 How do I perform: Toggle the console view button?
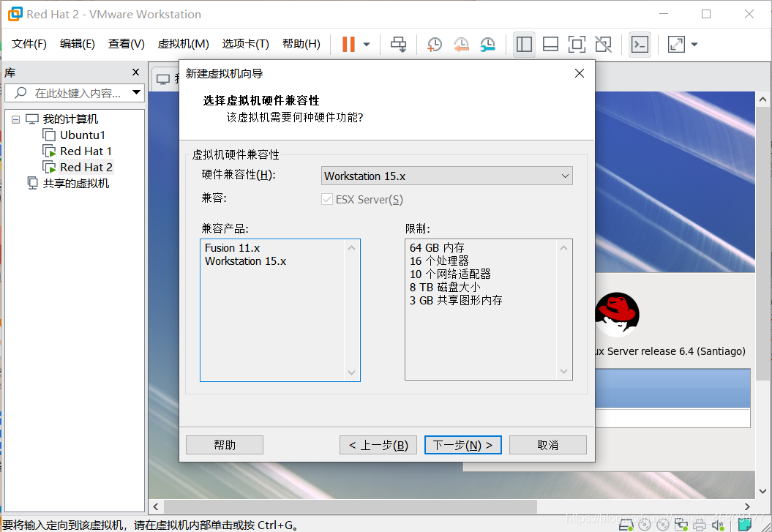coord(640,45)
